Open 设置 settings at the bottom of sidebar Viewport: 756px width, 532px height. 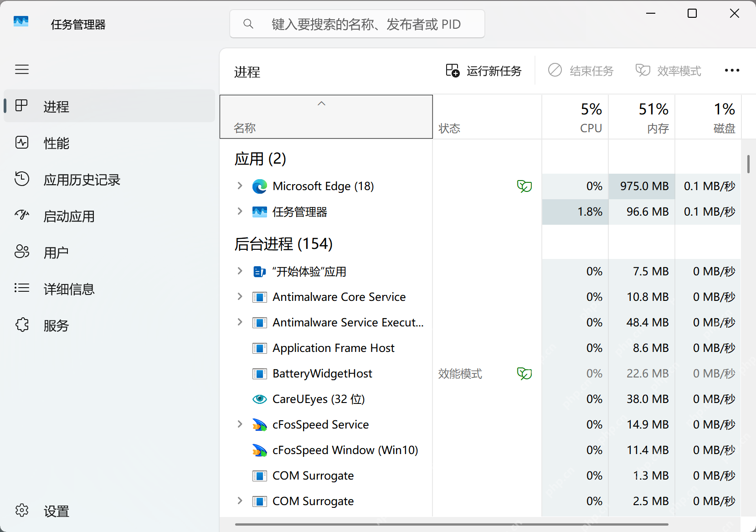coord(109,511)
